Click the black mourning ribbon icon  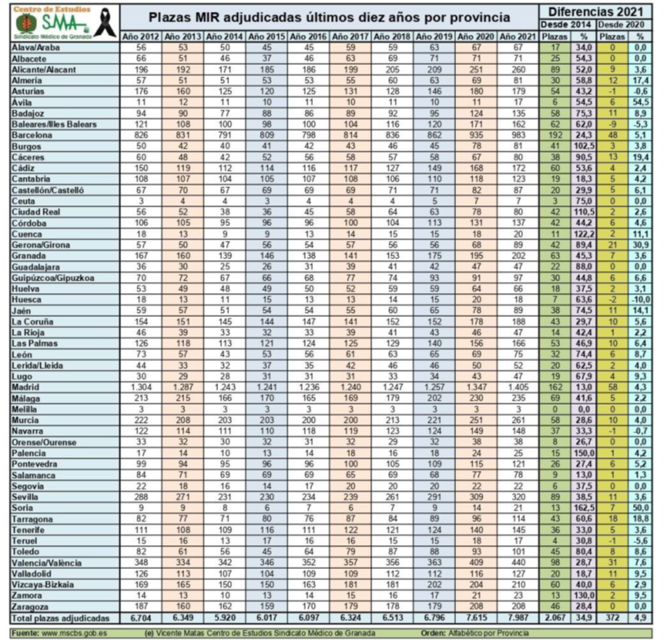pos(105,23)
